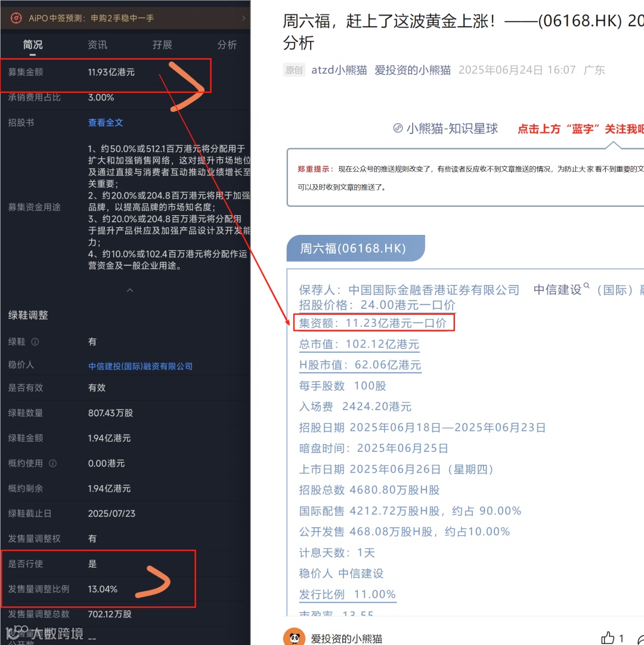The image size is (644, 645).
Task: Click the 原创 tag on the article
Action: click(x=294, y=70)
